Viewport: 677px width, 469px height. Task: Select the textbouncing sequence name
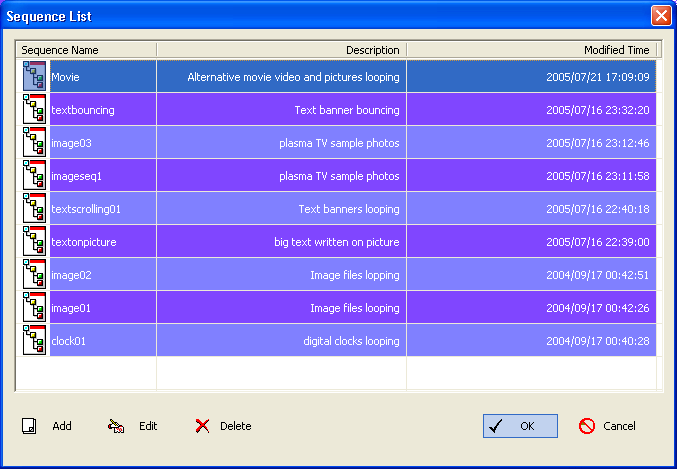(83, 110)
